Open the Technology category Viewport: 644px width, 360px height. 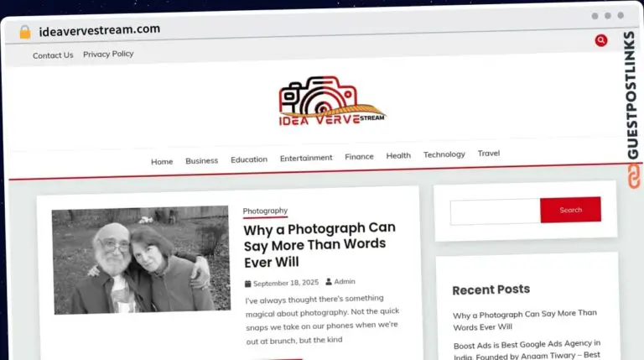pyautogui.click(x=444, y=154)
